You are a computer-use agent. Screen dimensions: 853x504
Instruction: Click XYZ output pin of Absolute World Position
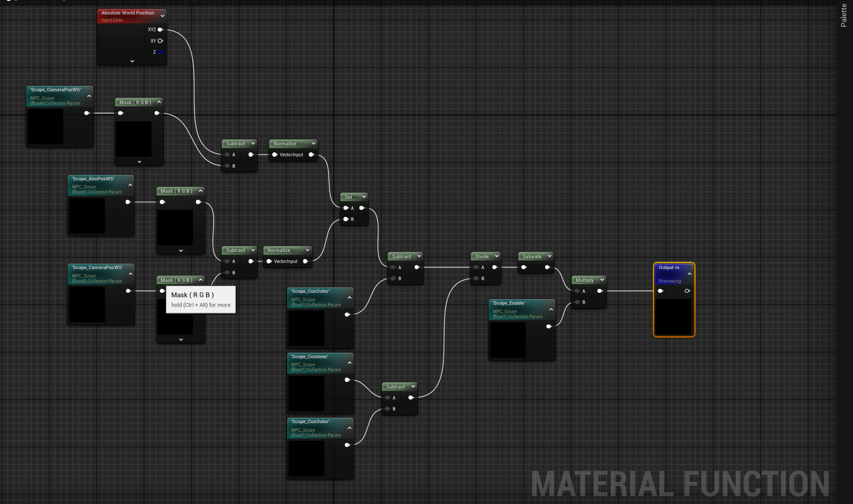point(160,30)
